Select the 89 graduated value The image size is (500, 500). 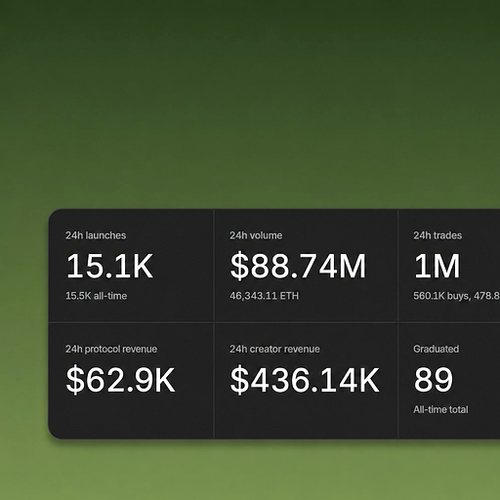tap(433, 379)
